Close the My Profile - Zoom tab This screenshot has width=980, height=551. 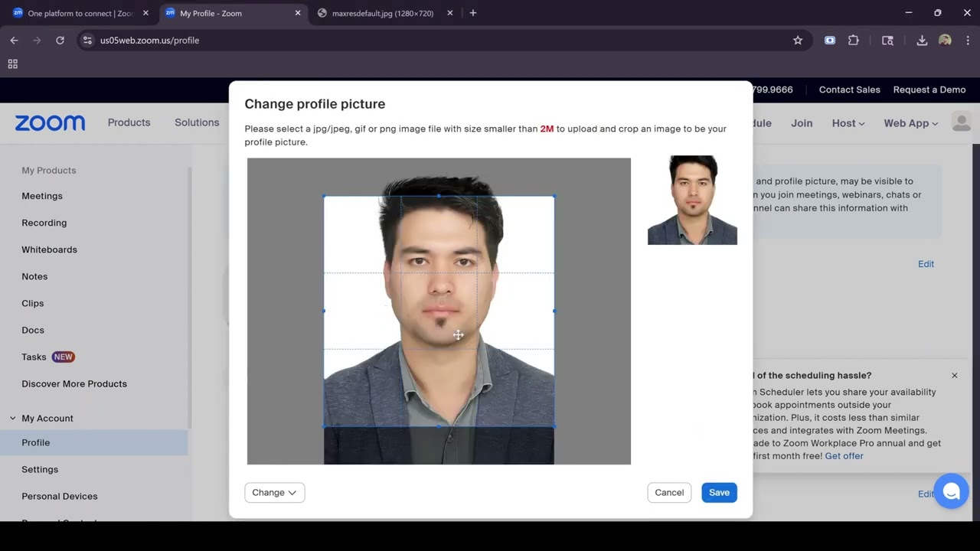tap(298, 13)
